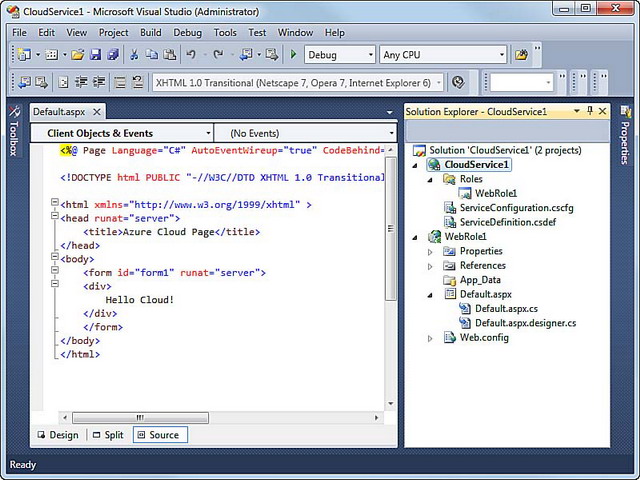The image size is (640, 480).
Task: Click the Check Page for Accessibility icon
Action: 458,82
